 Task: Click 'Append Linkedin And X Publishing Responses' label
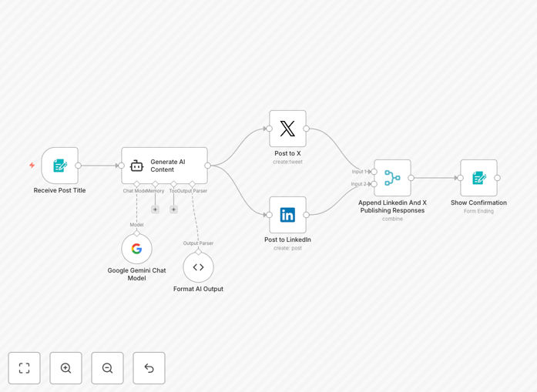392,206
